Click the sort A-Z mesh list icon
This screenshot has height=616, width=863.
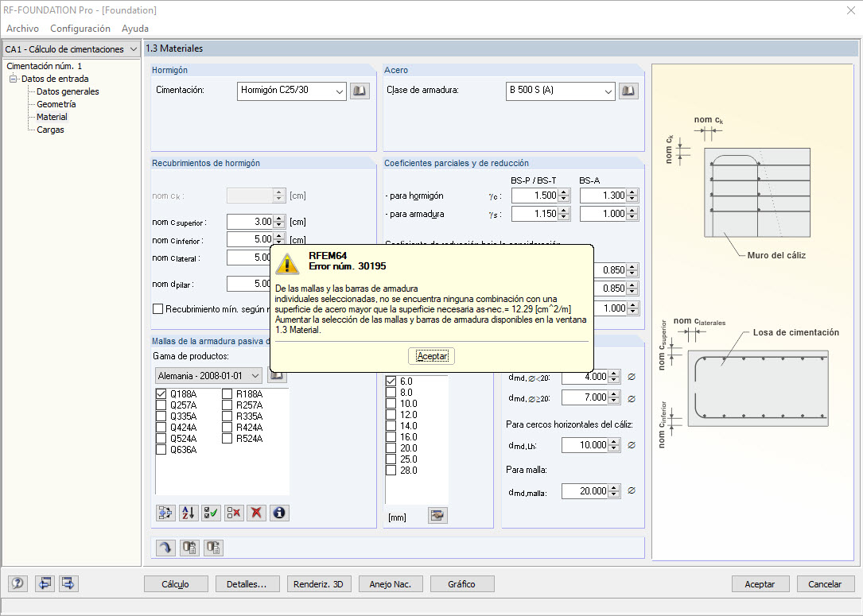pos(189,513)
